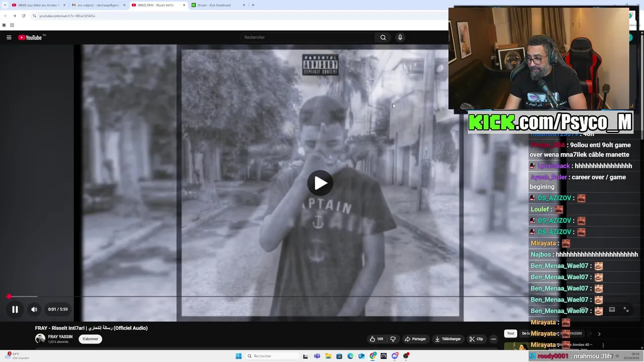Open the FRAY YASSIN channel avatar
The image size is (644, 362).
point(40,339)
